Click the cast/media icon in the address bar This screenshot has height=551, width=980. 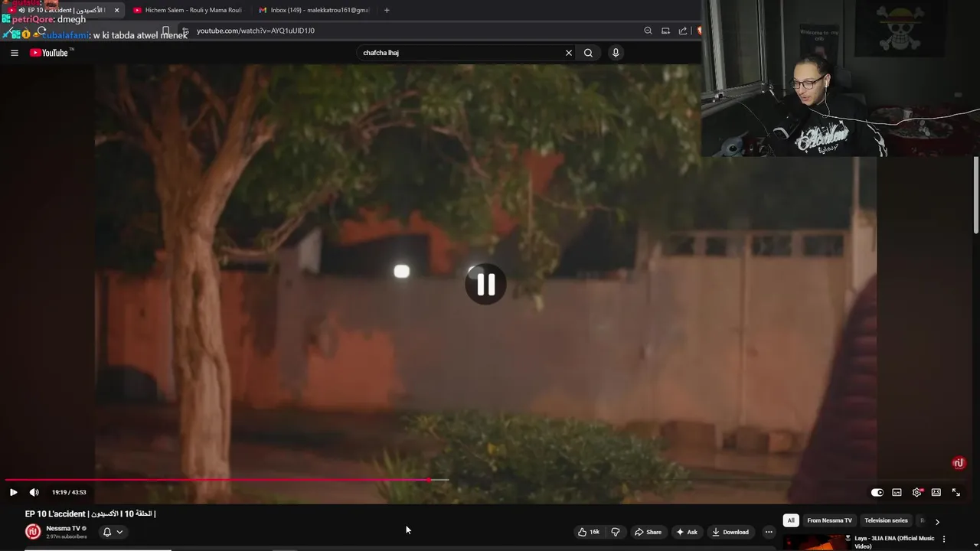665,31
